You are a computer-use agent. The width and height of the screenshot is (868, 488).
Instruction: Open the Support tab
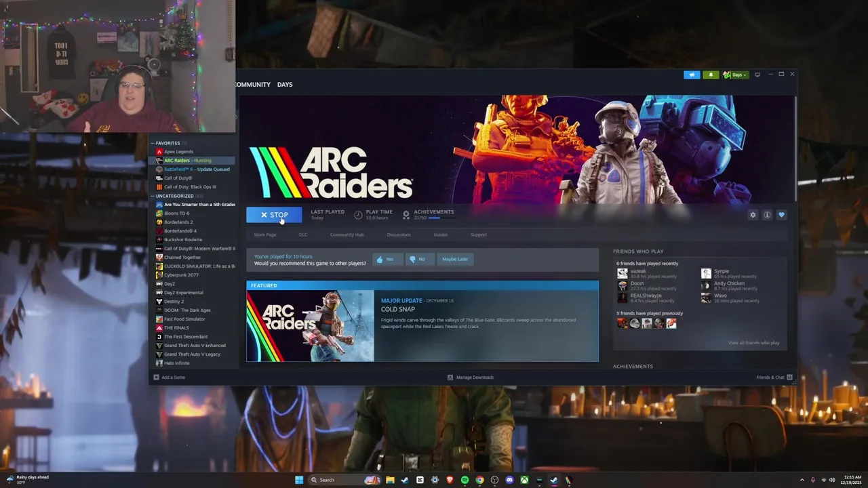tap(479, 235)
